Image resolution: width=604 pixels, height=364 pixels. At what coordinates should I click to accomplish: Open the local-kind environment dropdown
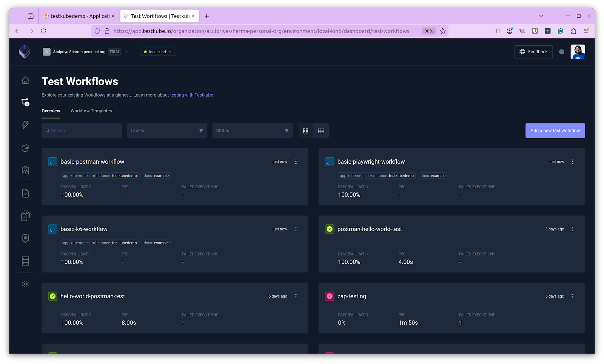(158, 52)
